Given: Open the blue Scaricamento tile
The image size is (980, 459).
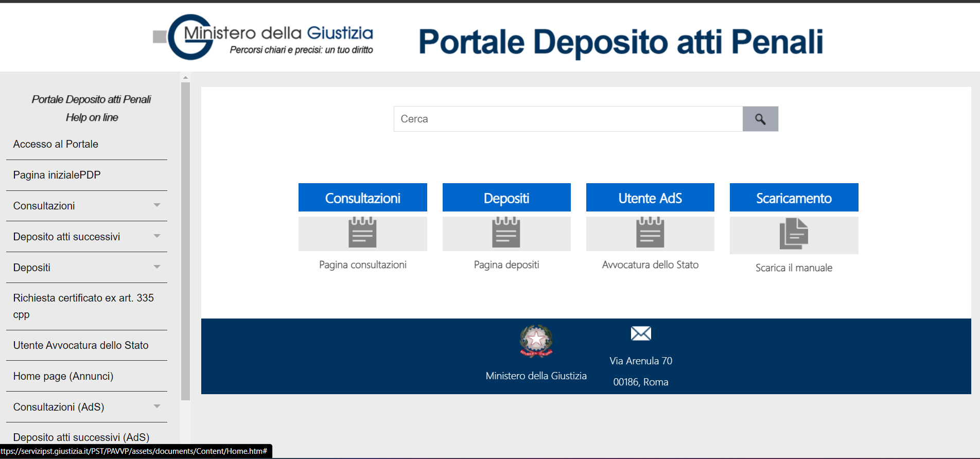Looking at the screenshot, I should (x=794, y=198).
